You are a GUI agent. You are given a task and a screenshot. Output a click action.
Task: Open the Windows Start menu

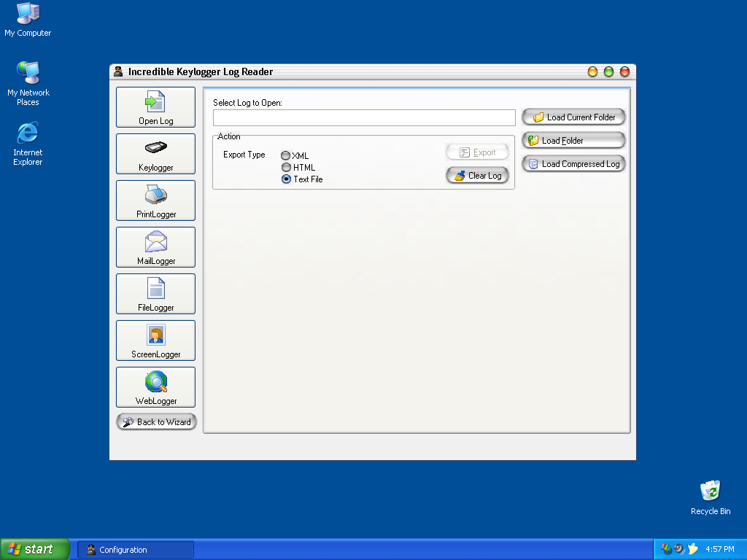tap(34, 549)
